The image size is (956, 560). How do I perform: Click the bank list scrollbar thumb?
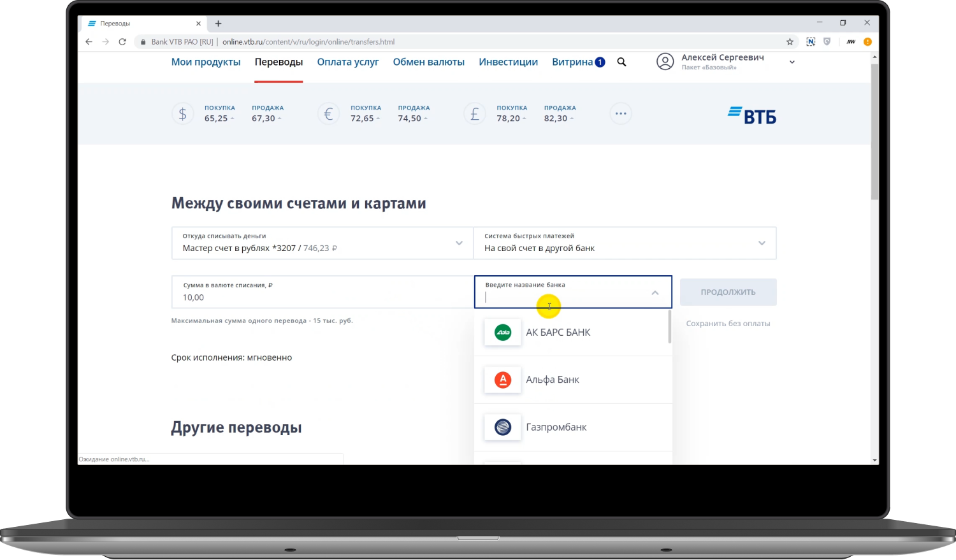tap(669, 326)
